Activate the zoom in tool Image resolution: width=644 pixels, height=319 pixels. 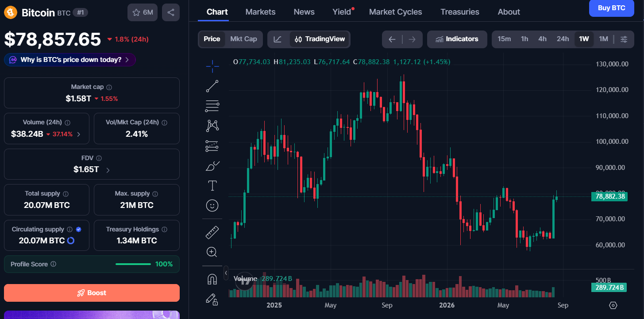212,252
